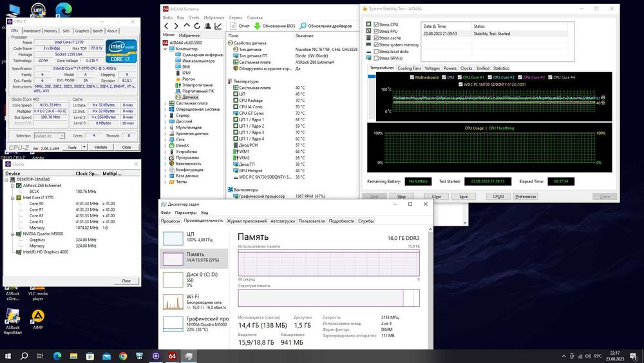
Task: Select Диск 0 (C: D:) performance item
Action: [194, 280]
